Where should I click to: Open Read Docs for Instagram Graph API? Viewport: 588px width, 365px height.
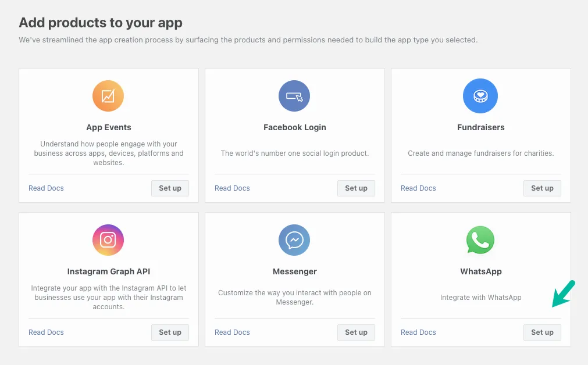pyautogui.click(x=46, y=332)
